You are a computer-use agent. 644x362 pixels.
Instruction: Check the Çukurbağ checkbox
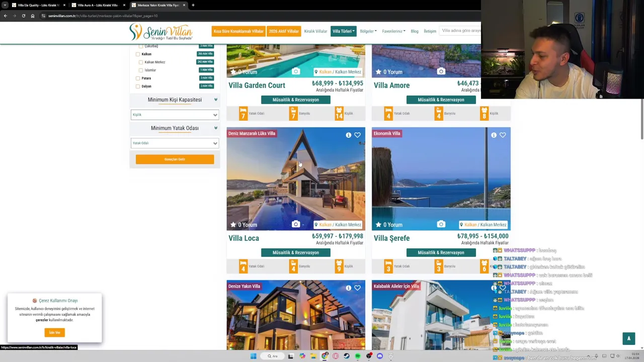141,46
